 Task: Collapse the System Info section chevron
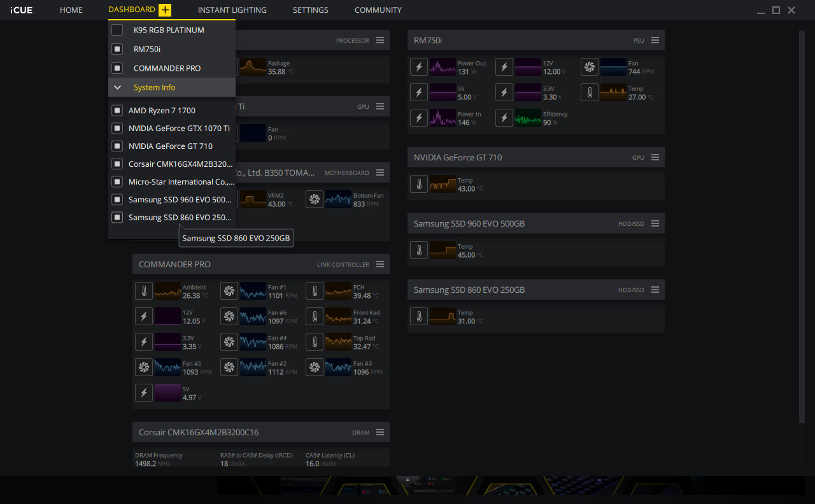(117, 87)
